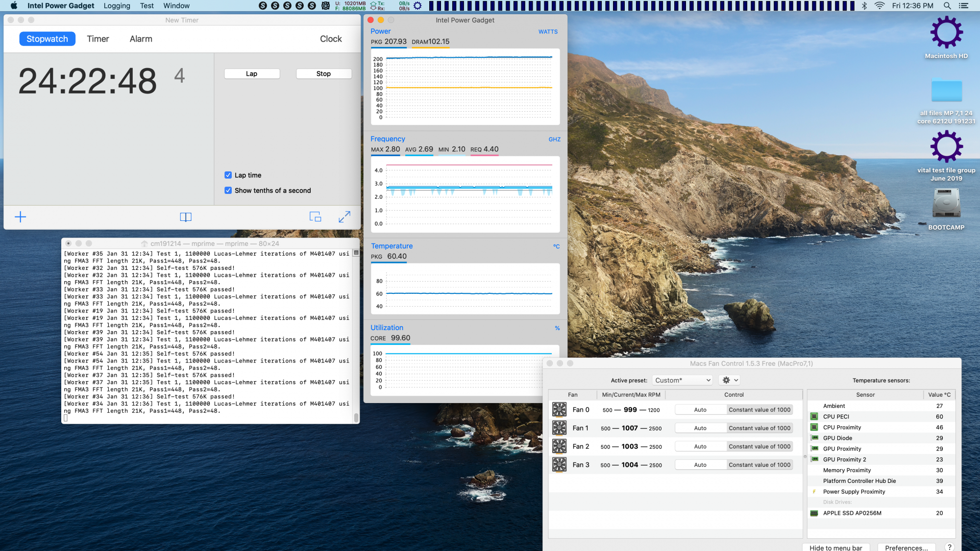Click Hide to menu bar button
This screenshot has height=551, width=980.
835,548
